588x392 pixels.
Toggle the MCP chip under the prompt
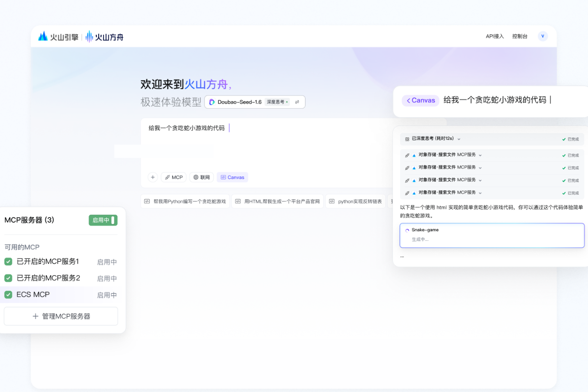click(x=174, y=177)
